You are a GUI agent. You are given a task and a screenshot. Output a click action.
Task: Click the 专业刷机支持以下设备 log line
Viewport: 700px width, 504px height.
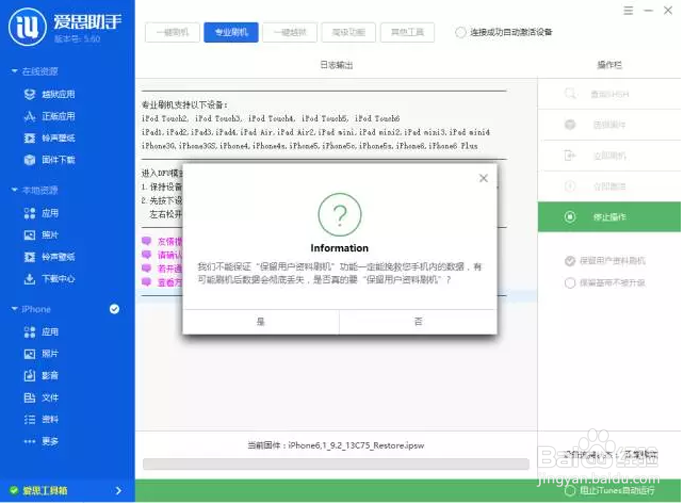pyautogui.click(x=185, y=105)
